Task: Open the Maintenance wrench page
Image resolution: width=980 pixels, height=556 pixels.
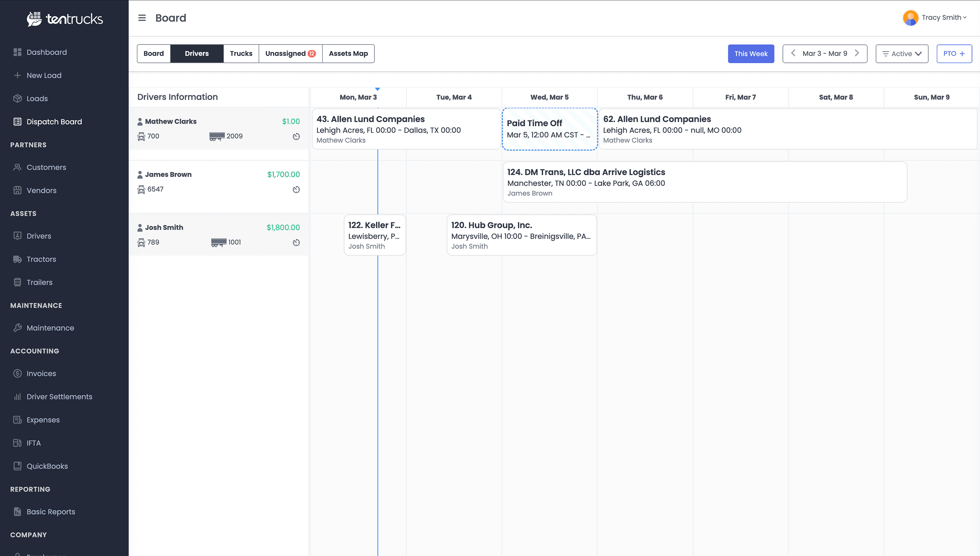Action: tap(50, 328)
